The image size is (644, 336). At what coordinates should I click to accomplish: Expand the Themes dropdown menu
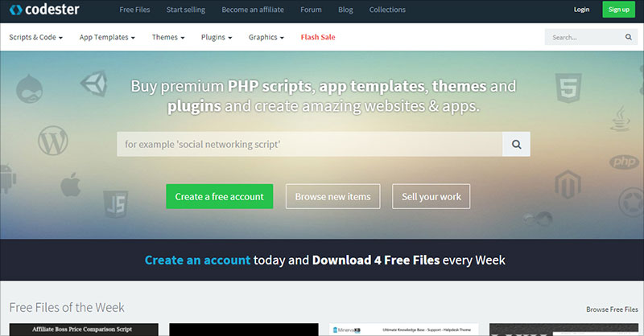(168, 37)
